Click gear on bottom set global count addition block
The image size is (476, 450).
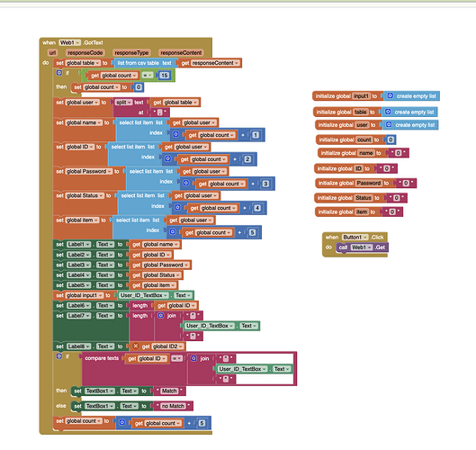coord(122,422)
